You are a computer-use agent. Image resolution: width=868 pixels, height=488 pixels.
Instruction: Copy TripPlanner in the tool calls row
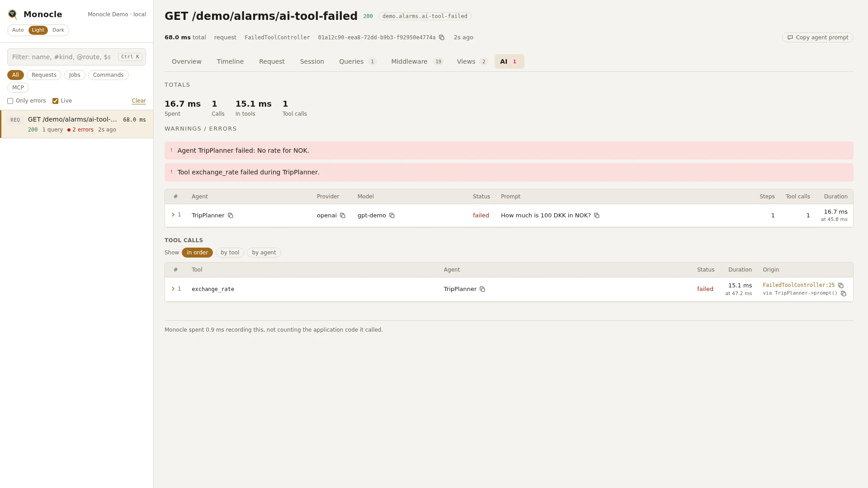482,289
